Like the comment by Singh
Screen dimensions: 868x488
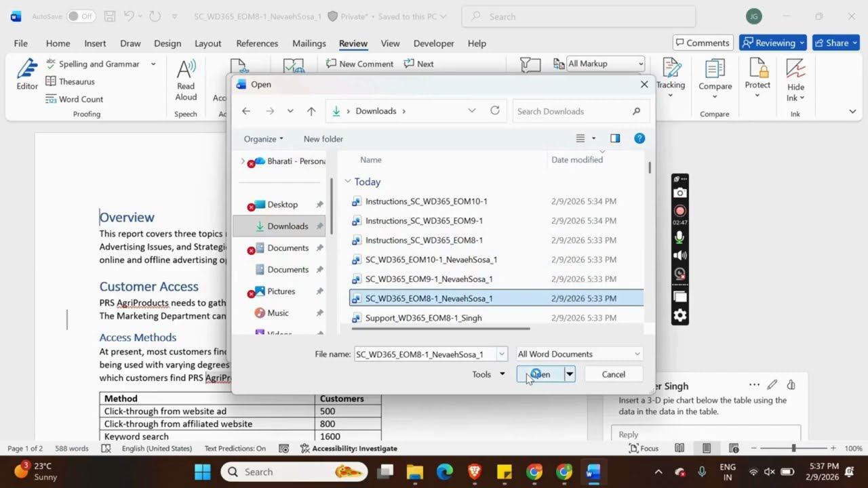pos(791,385)
